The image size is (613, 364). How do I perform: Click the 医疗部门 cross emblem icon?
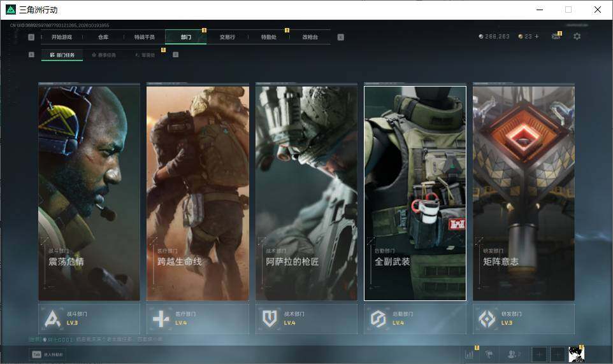coord(161,319)
